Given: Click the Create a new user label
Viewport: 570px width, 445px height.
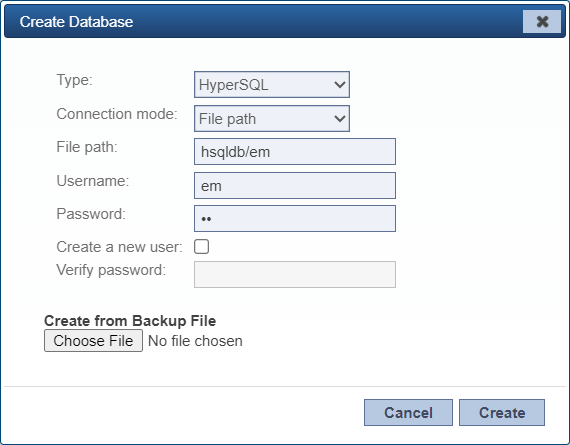Looking at the screenshot, I should [119, 247].
